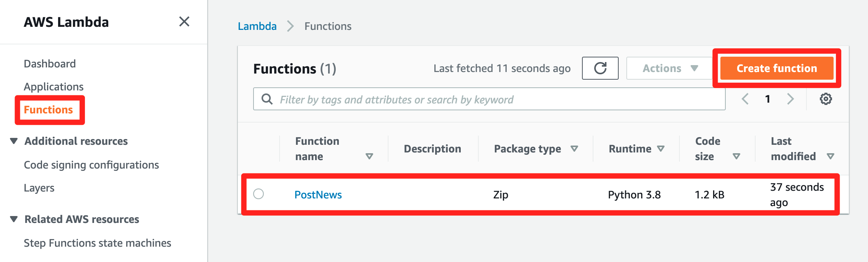
Task: Click the search magnifier icon
Action: (267, 99)
